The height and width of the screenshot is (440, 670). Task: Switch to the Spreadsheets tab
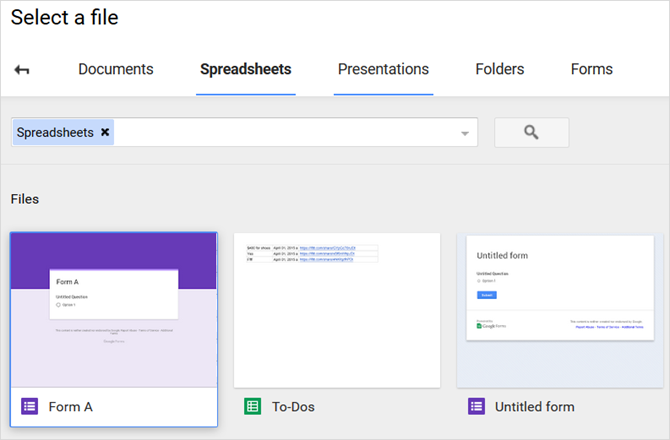[246, 69]
